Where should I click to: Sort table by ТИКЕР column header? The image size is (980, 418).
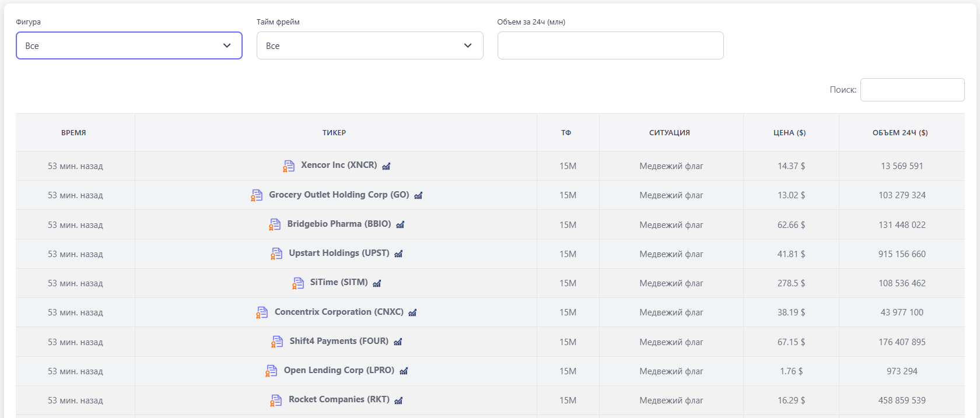[334, 133]
